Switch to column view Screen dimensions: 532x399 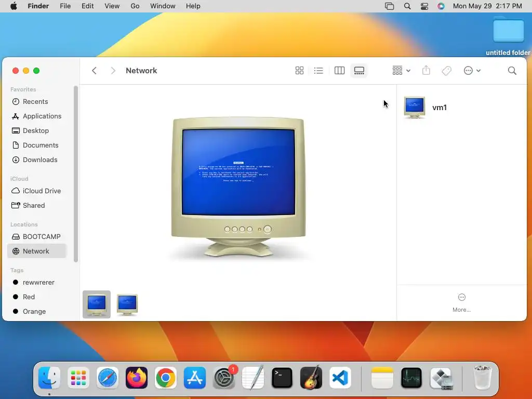click(339, 71)
